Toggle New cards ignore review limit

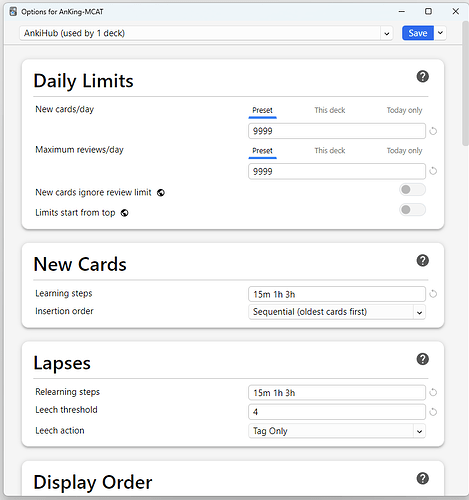(x=412, y=190)
